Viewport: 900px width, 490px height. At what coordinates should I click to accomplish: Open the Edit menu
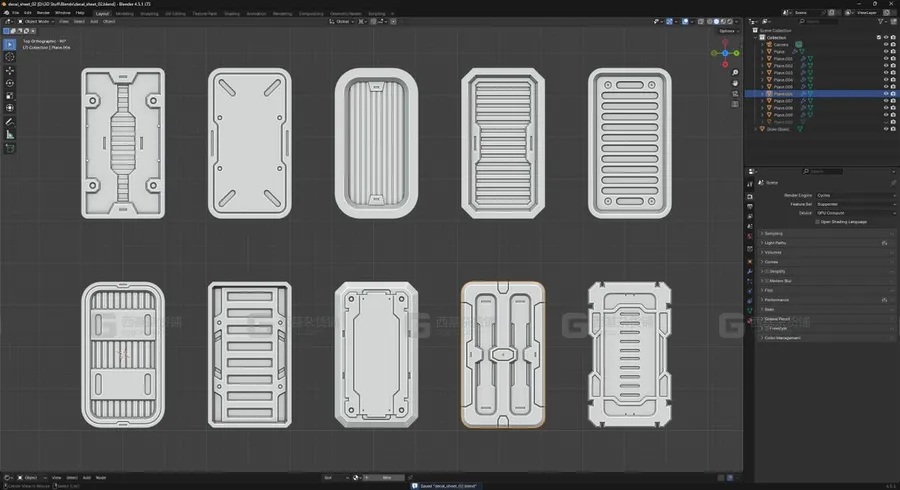28,13
